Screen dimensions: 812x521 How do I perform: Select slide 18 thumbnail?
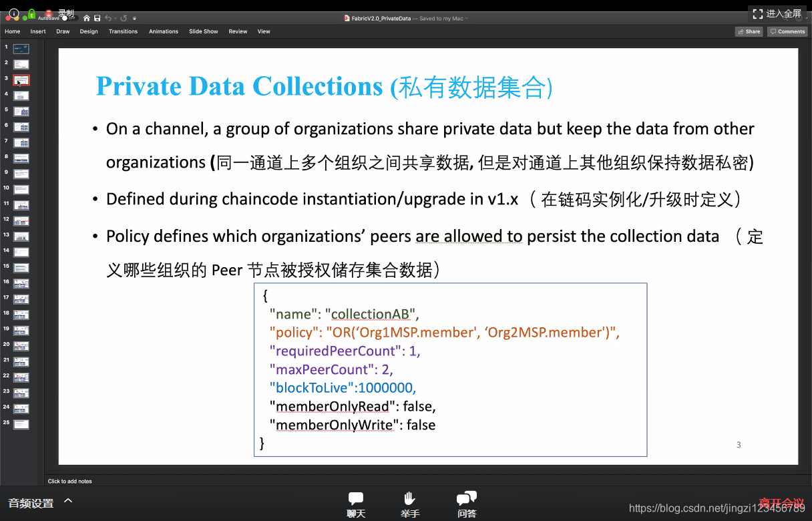[x=21, y=315]
